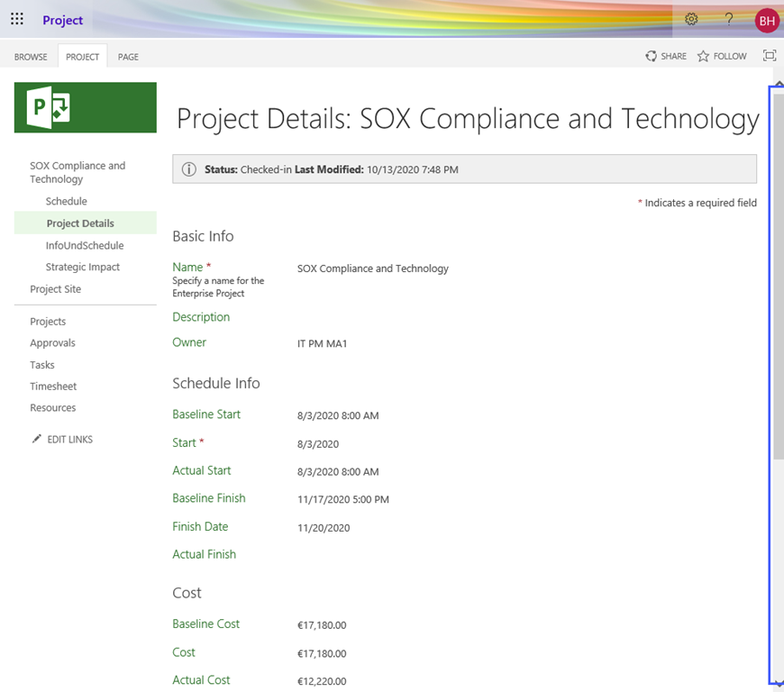Select the Owner field label

click(189, 342)
